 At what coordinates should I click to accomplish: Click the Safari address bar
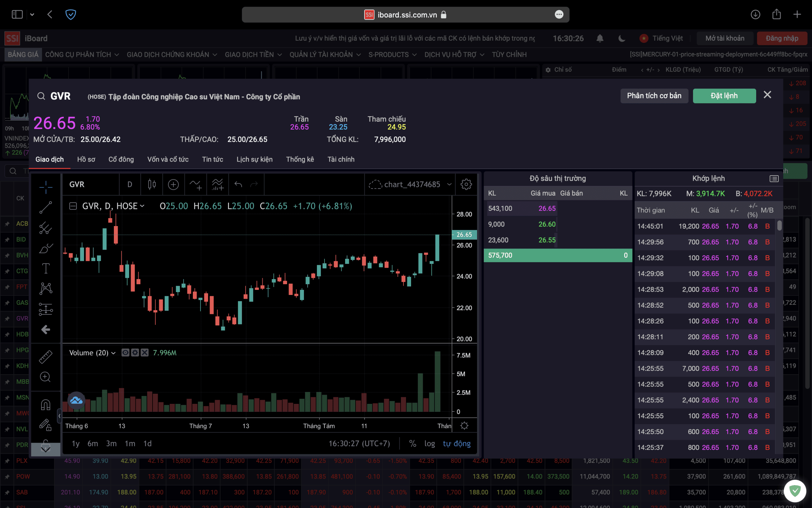coord(405,15)
